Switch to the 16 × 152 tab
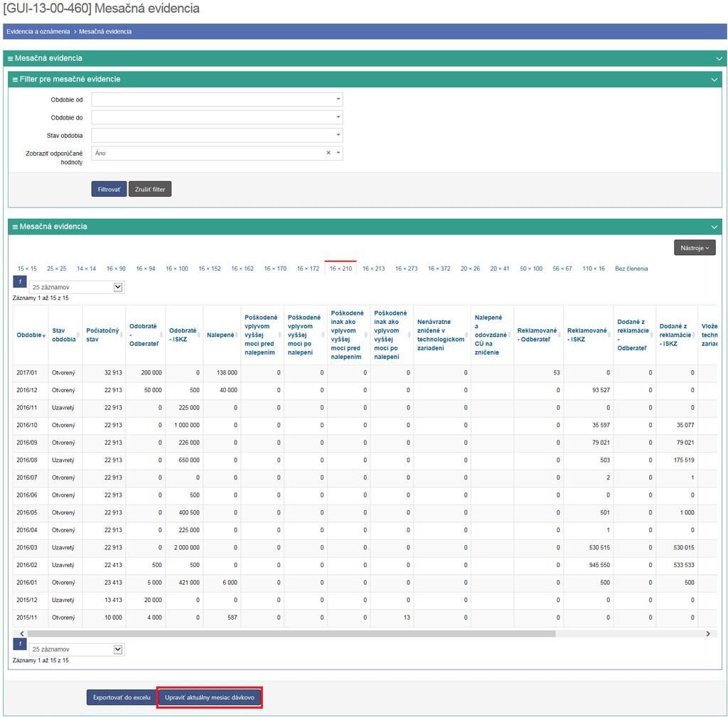Viewport: 728px width, 717px height. tap(210, 269)
